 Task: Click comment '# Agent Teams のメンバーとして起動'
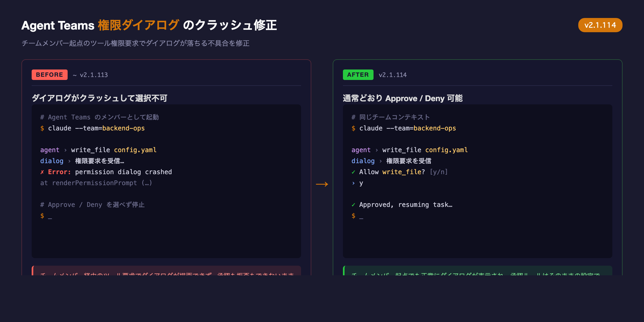tap(99, 117)
